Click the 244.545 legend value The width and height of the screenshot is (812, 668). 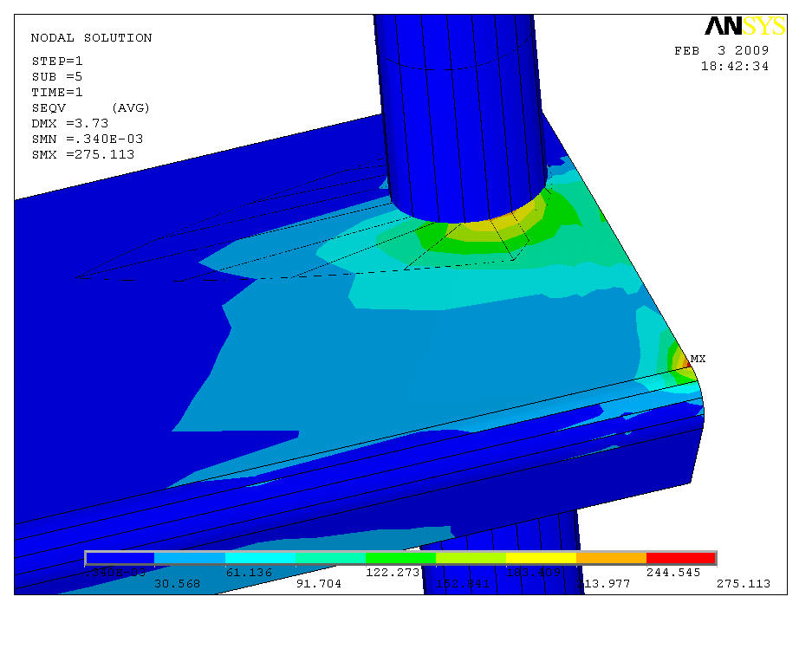click(x=672, y=572)
